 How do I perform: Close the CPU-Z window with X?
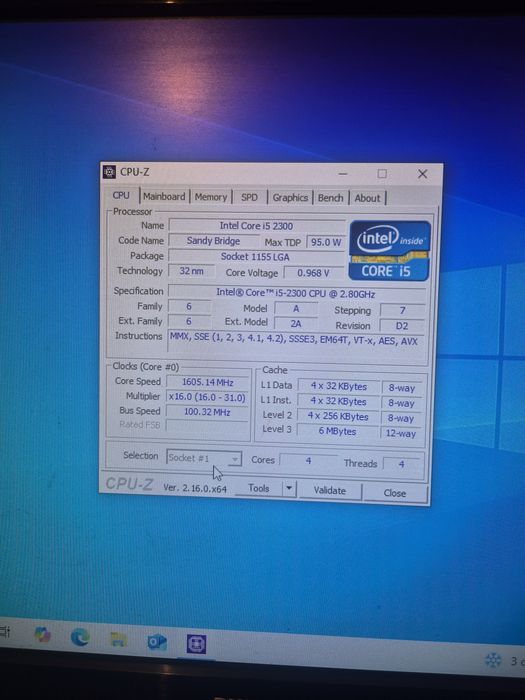pyautogui.click(x=422, y=174)
